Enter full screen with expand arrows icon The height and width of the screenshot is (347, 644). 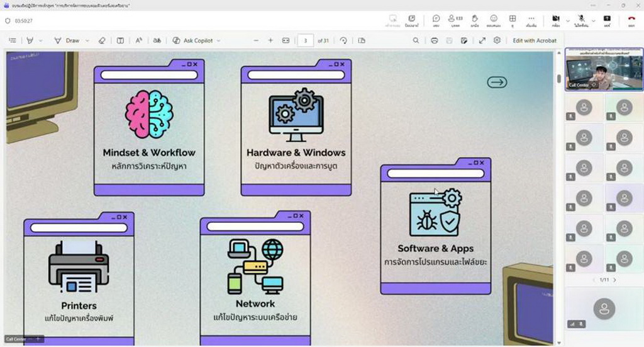pyautogui.click(x=482, y=40)
